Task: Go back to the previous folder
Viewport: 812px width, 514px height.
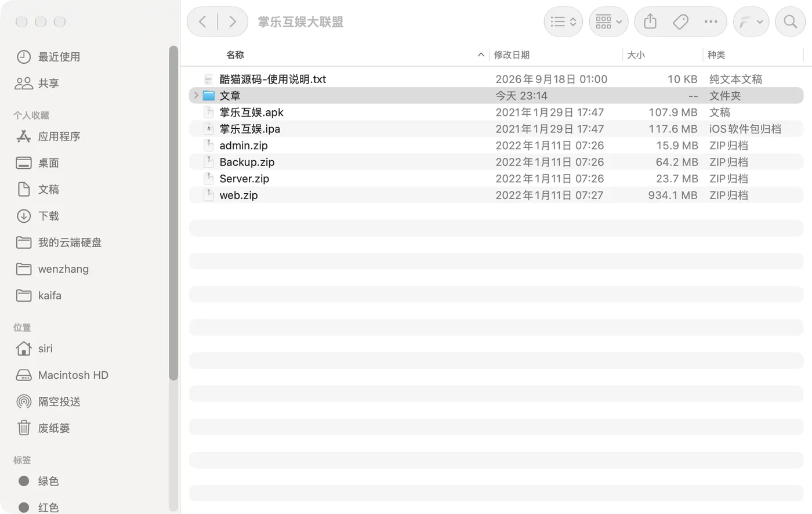Action: (x=202, y=22)
